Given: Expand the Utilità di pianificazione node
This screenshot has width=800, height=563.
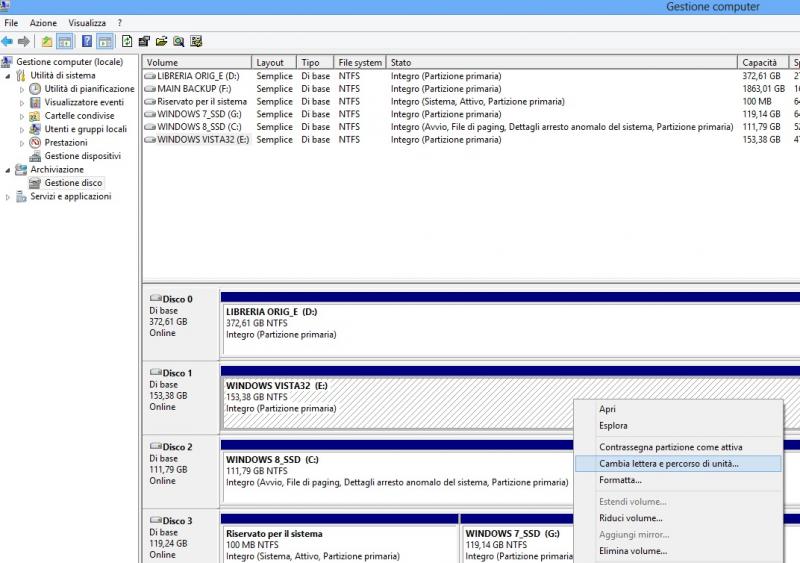Looking at the screenshot, I should coord(22,89).
